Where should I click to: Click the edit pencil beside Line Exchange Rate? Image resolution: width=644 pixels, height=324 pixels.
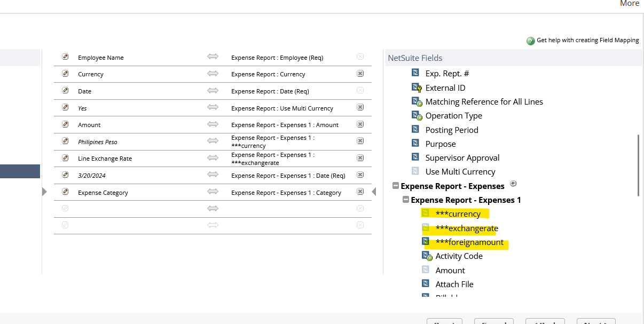click(65, 158)
